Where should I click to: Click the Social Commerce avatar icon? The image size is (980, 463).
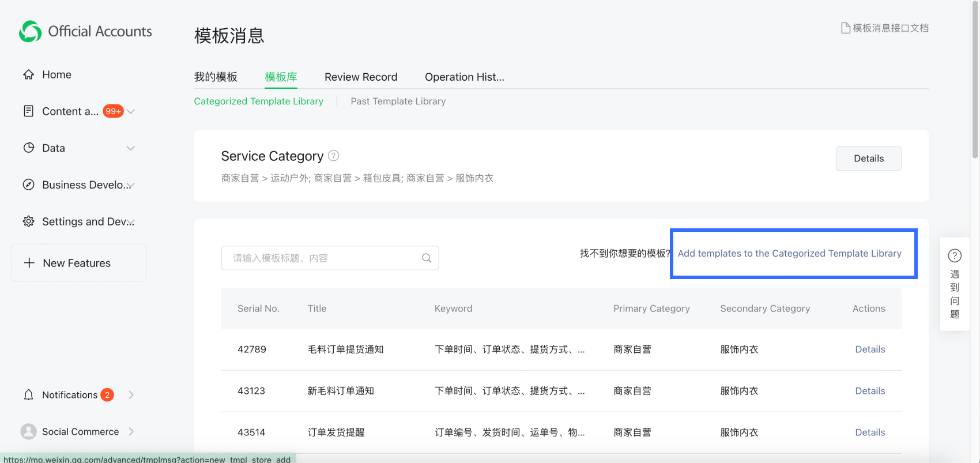28,431
